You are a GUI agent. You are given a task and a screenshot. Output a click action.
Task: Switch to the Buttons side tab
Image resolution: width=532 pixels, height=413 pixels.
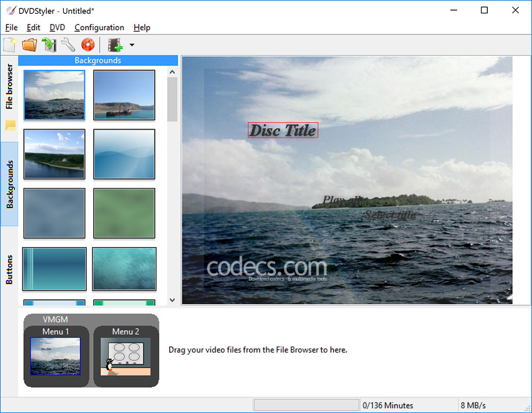(9, 269)
